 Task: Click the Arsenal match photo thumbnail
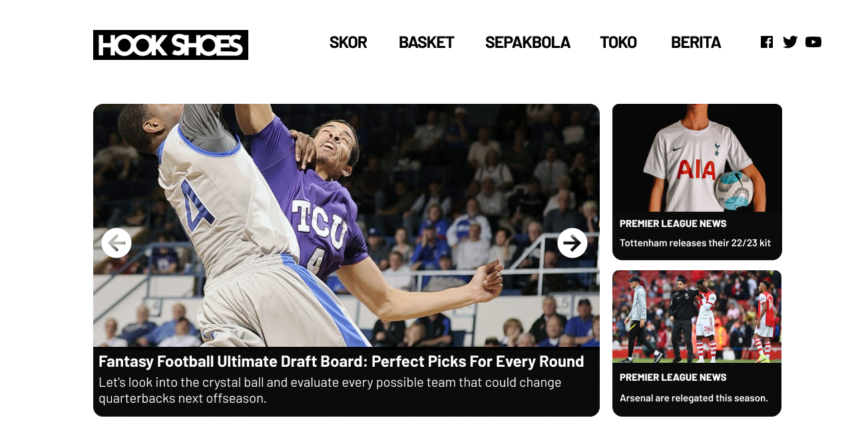click(697, 316)
